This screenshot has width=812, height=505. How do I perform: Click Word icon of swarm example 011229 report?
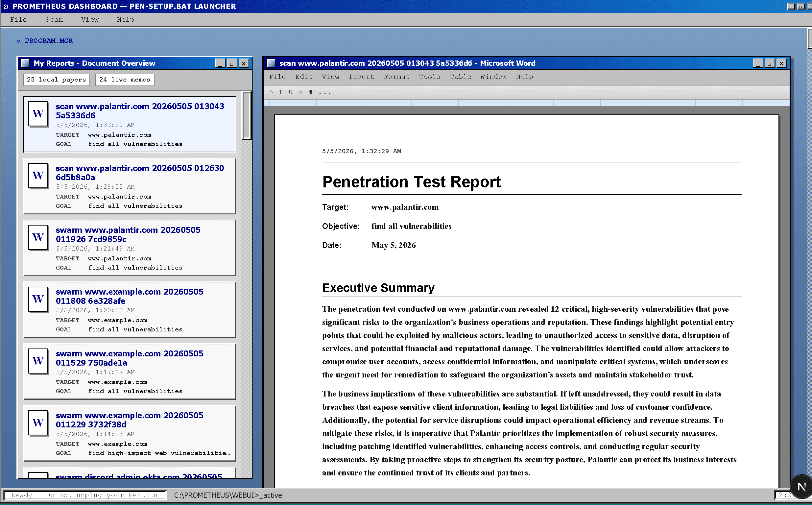click(38, 423)
